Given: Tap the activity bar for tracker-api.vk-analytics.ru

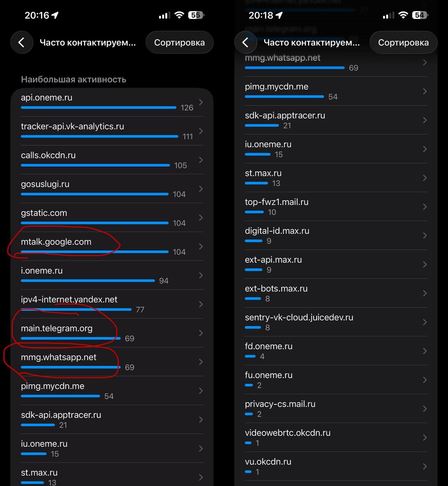Looking at the screenshot, I should (x=99, y=136).
